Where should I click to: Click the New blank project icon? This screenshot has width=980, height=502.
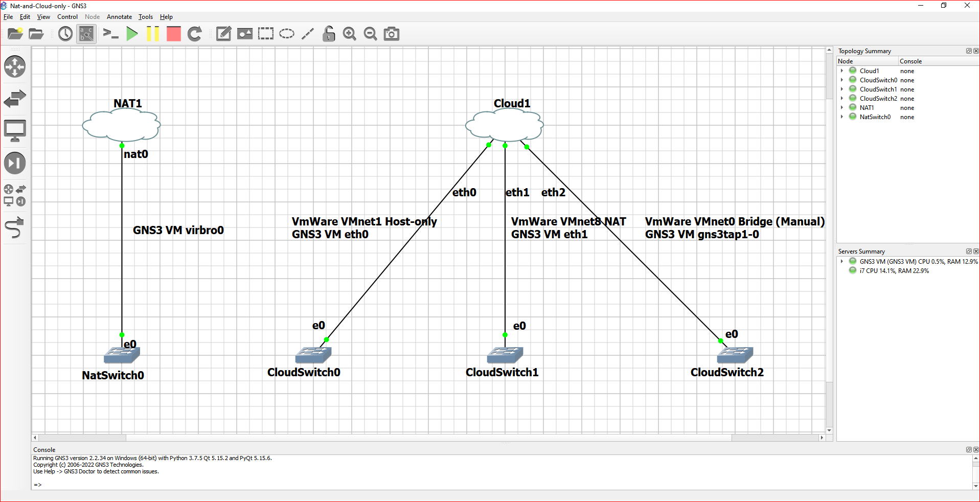(x=15, y=34)
